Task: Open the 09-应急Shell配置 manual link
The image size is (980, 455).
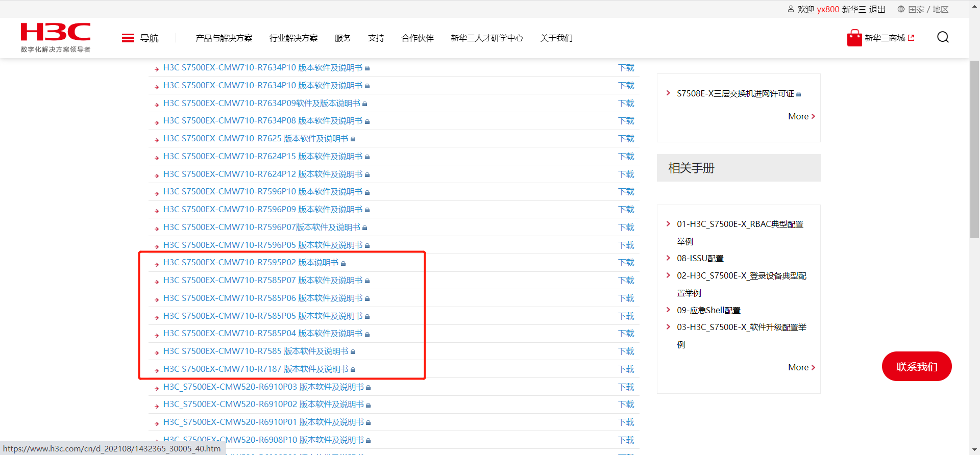Action: pos(708,310)
